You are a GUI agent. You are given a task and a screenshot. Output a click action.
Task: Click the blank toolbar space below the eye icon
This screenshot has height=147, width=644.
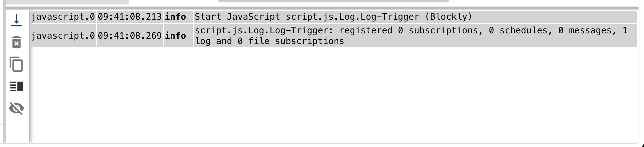click(x=17, y=128)
